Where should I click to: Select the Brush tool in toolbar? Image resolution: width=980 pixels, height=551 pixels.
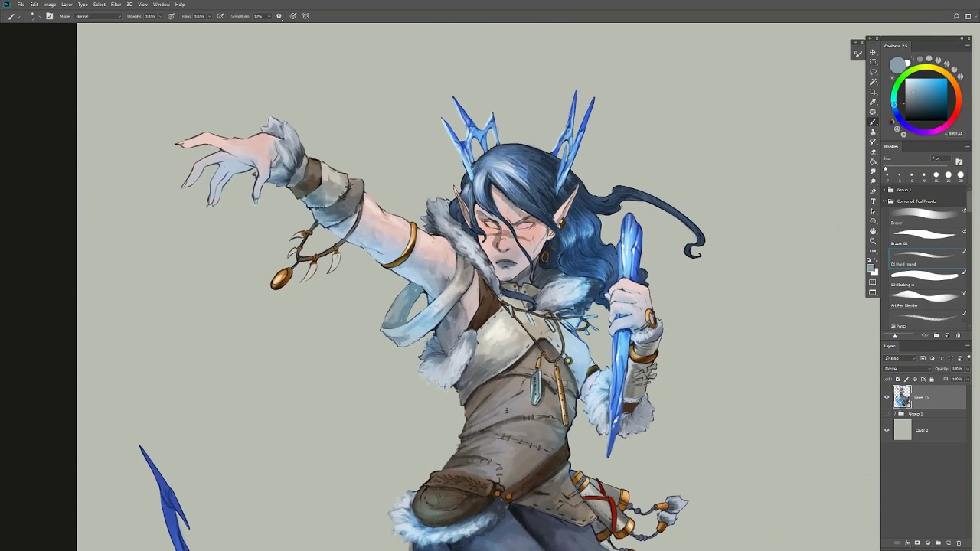[872, 122]
